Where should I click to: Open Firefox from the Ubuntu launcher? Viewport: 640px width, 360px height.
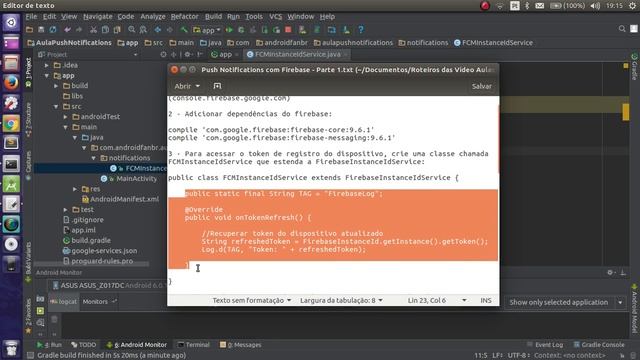click(x=11, y=83)
